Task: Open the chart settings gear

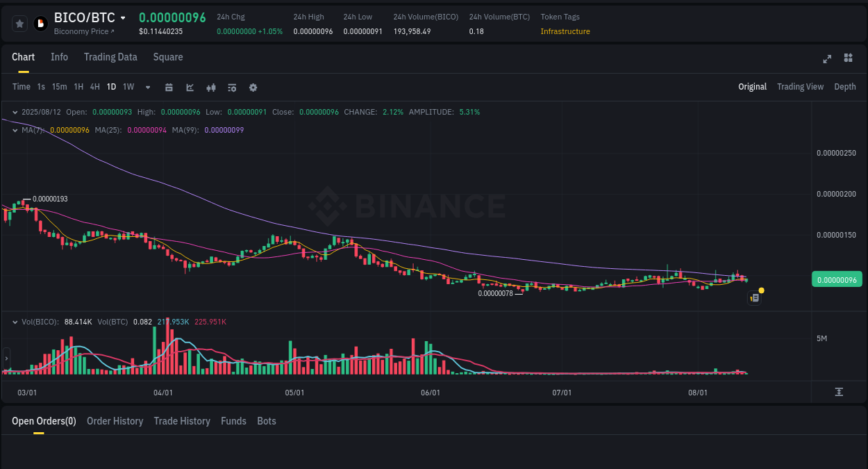Action: click(x=253, y=87)
